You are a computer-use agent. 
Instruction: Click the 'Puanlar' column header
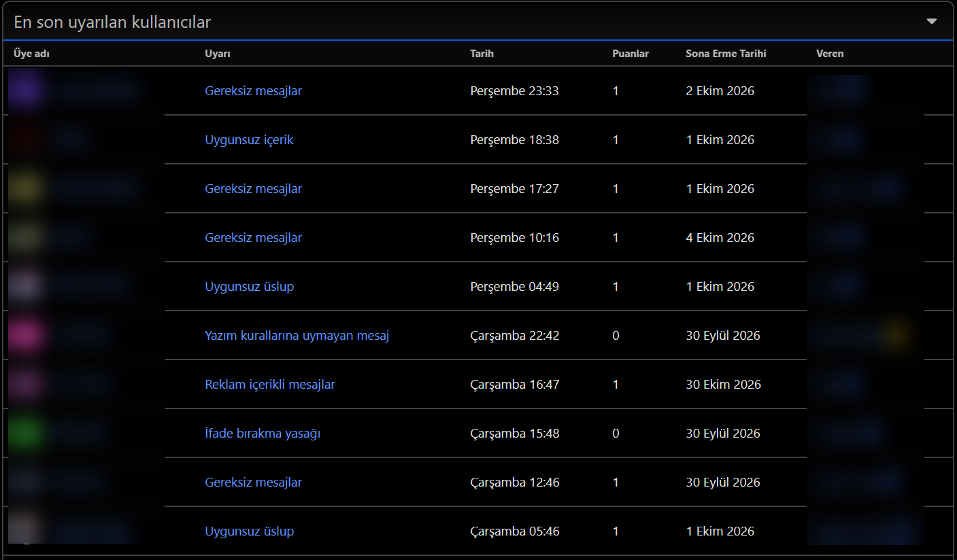pos(631,54)
